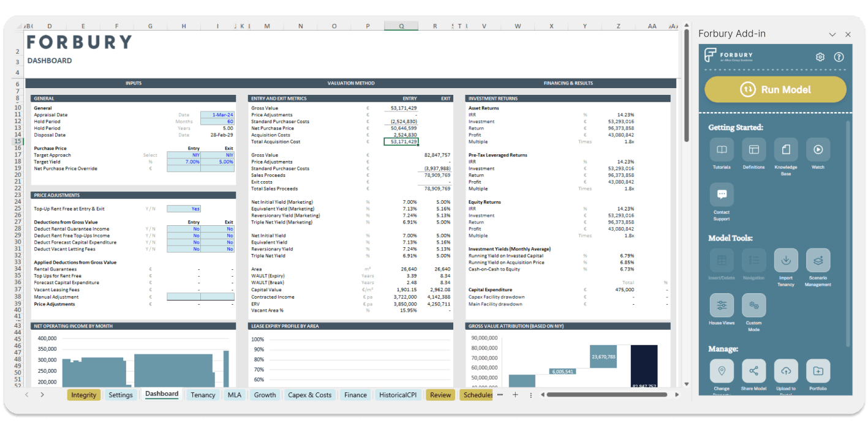Switch to the Tenancy sheet tab
This screenshot has width=868, height=429.
tap(203, 395)
